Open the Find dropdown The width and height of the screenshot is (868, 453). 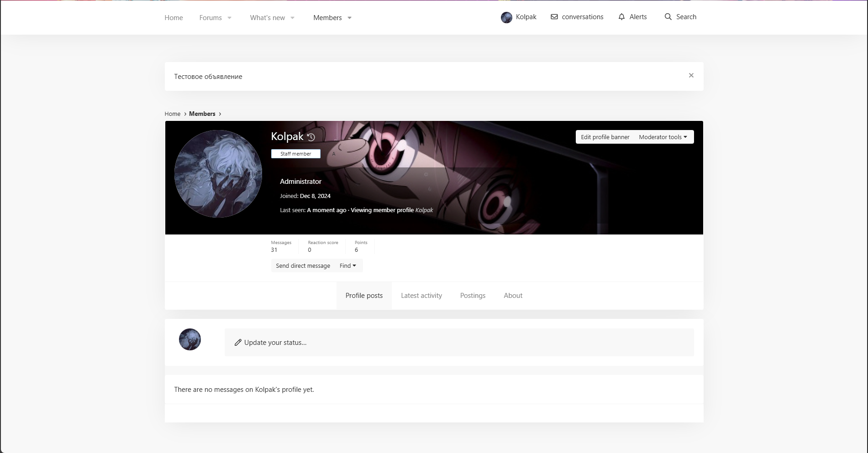pyautogui.click(x=348, y=266)
